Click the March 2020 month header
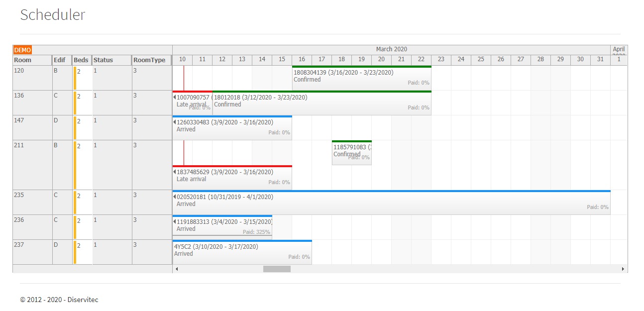The height and width of the screenshot is (311, 644). click(391, 49)
